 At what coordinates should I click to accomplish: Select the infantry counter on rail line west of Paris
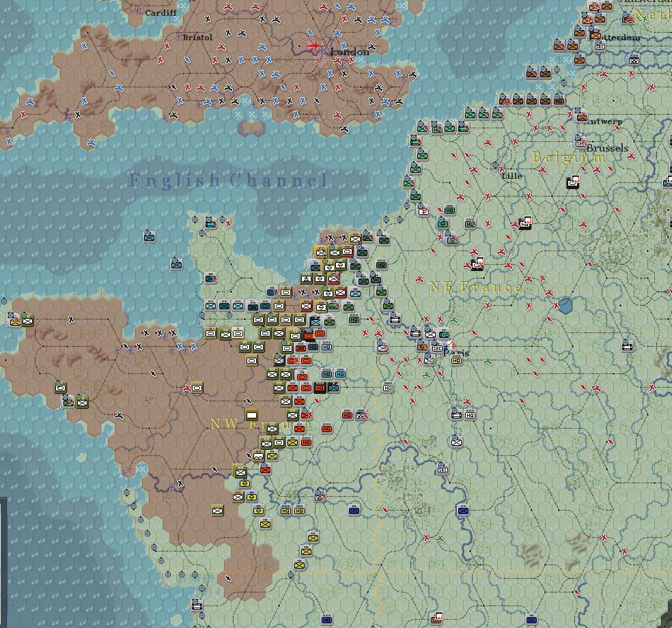382,347
